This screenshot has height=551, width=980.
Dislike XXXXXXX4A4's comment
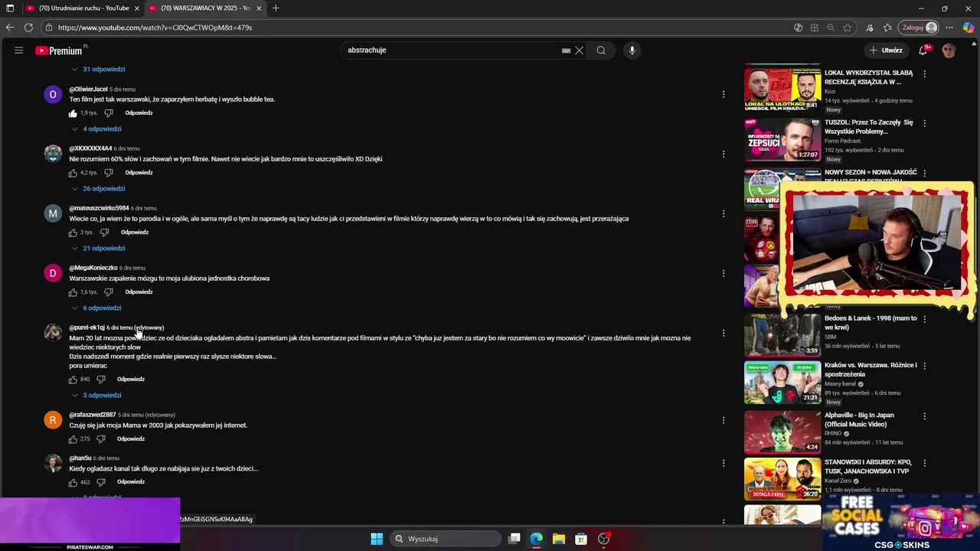click(109, 173)
